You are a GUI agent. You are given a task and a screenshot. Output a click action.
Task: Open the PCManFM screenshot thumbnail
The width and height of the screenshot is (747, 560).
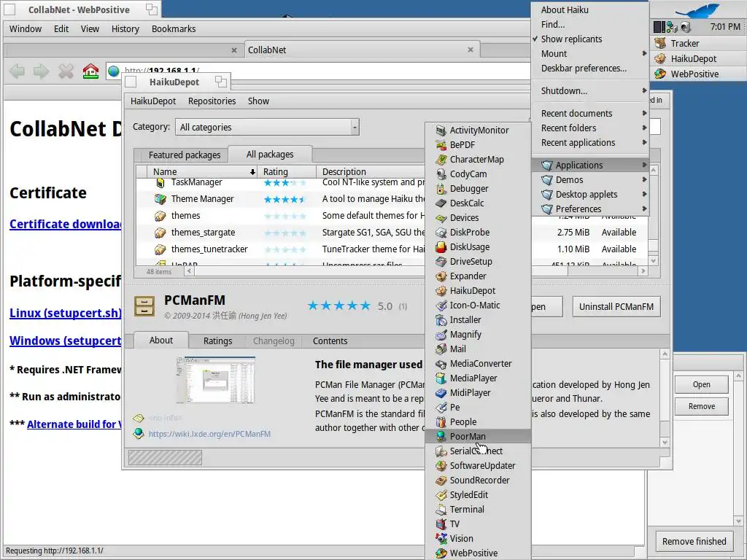click(215, 380)
